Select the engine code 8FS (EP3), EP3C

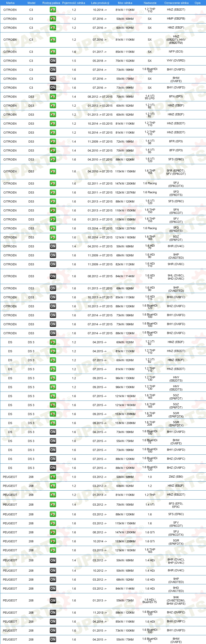pyautogui.click(x=176, y=505)
